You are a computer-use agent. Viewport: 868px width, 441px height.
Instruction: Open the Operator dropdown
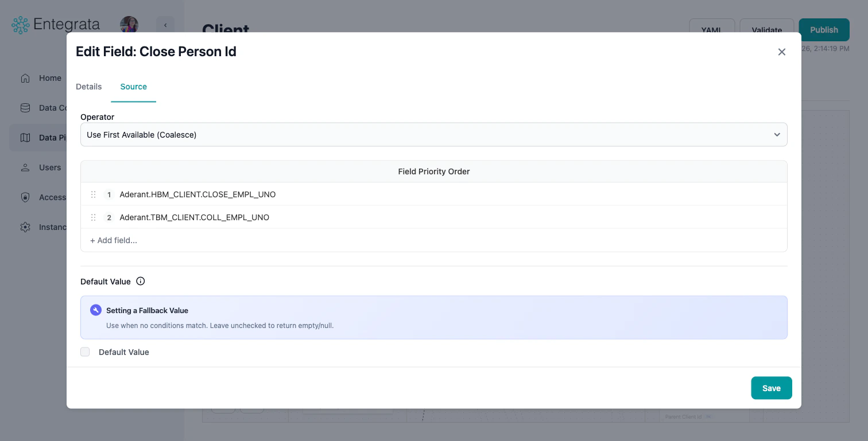[x=434, y=134]
